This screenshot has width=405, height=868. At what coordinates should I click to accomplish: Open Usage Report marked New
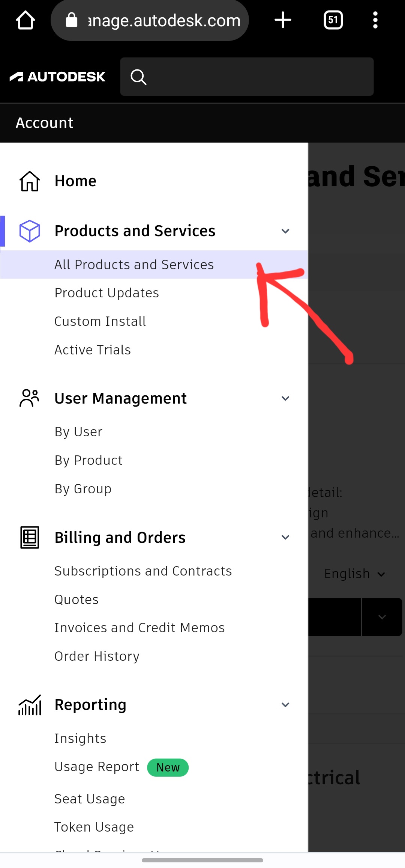coord(97,767)
